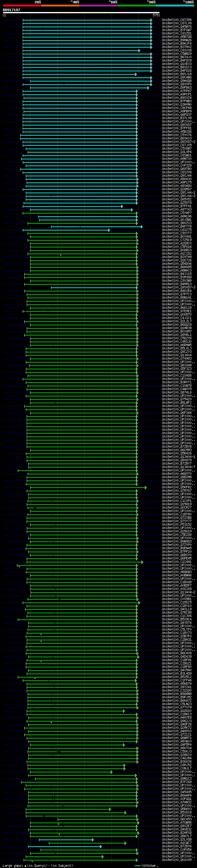Click the UniRef100_B6T4J0 label
The width and height of the screenshot is (197, 868).
pyautogui.click(x=177, y=57)
